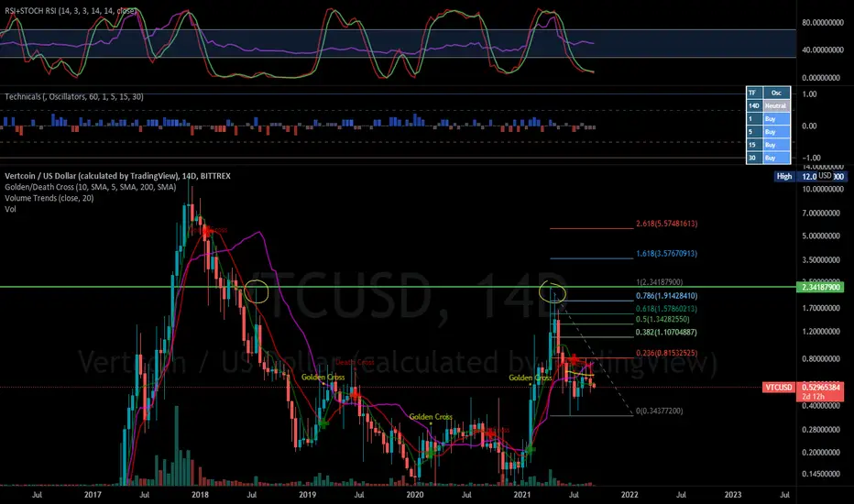This screenshot has height=504, width=854.
Task: Select the 0.382(1.10704887) Fibonacci level
Action: click(x=667, y=332)
